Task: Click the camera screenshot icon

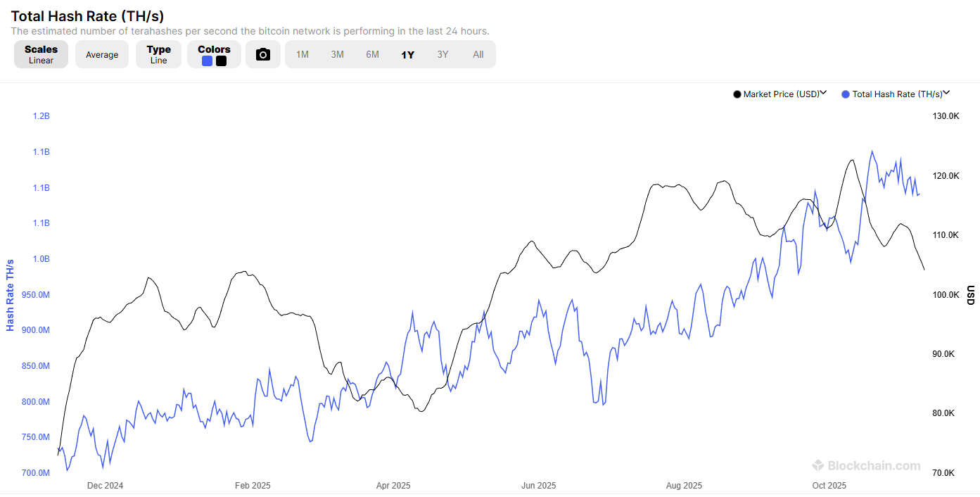Action: (263, 54)
